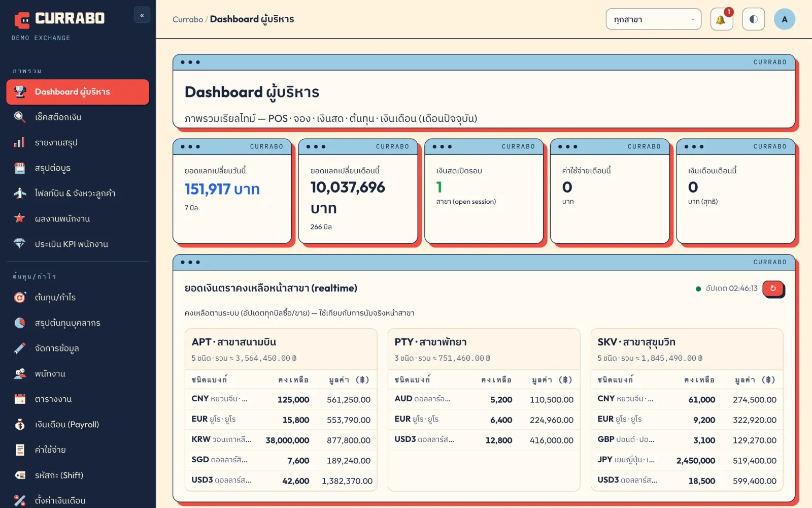Click the เงินเดือนเดือนนี้ card label

(x=713, y=171)
